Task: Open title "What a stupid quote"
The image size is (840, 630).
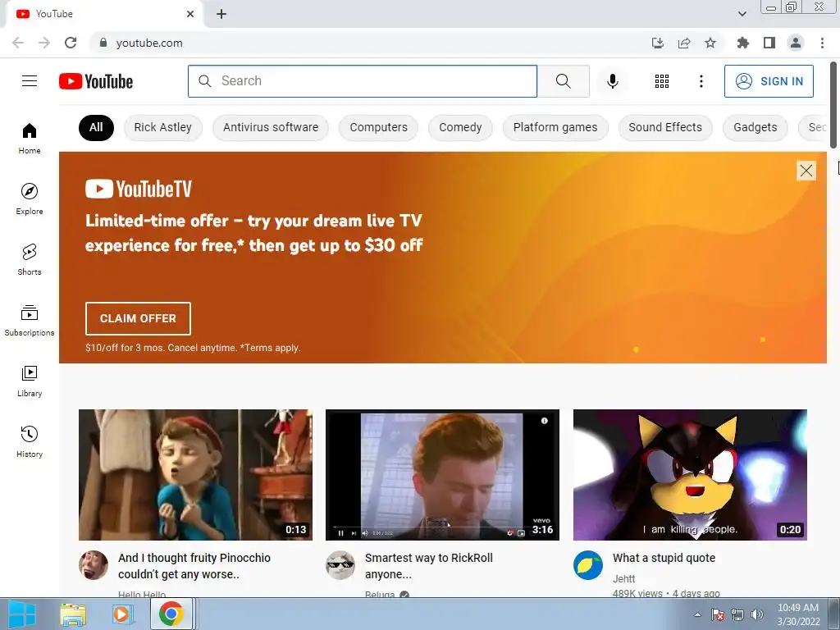Action: click(x=664, y=558)
